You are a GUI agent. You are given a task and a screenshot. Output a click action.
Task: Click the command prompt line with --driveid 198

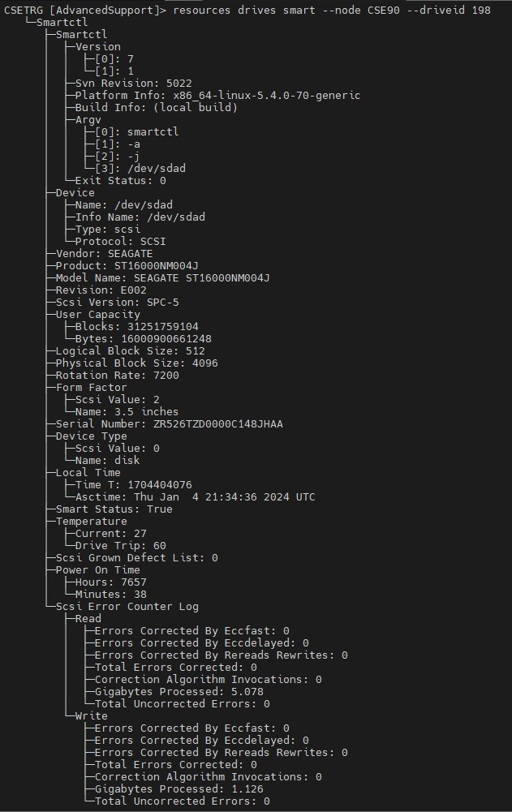pyautogui.click(x=247, y=10)
